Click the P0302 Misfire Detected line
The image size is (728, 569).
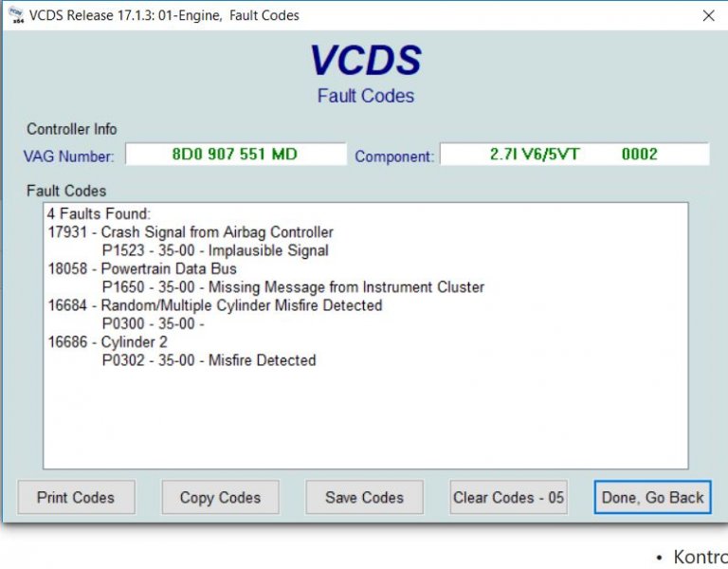tap(209, 360)
